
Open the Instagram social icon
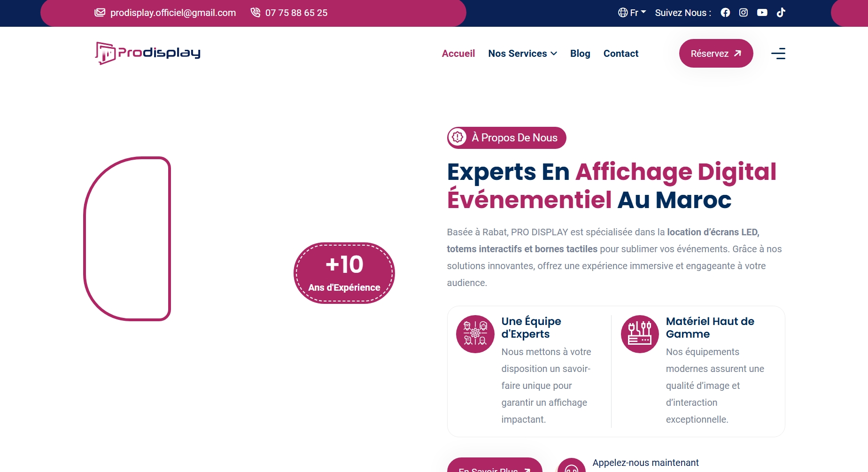[x=744, y=13]
